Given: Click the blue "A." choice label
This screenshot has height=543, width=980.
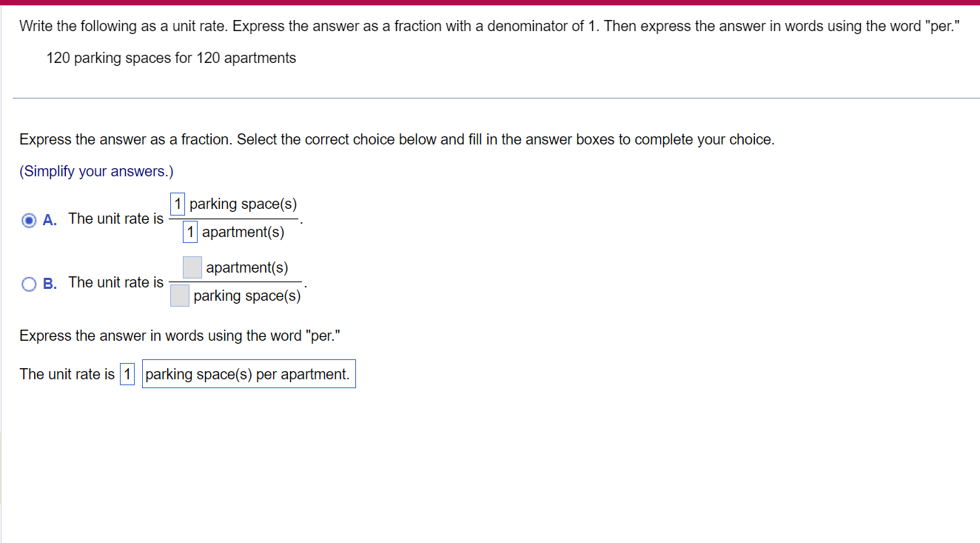Looking at the screenshot, I should (x=49, y=219).
